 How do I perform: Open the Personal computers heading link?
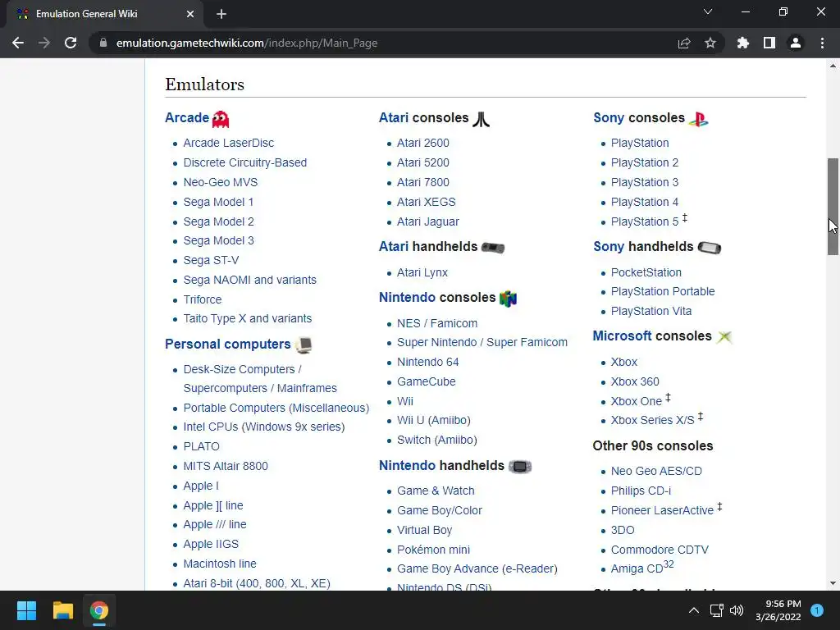(x=228, y=344)
